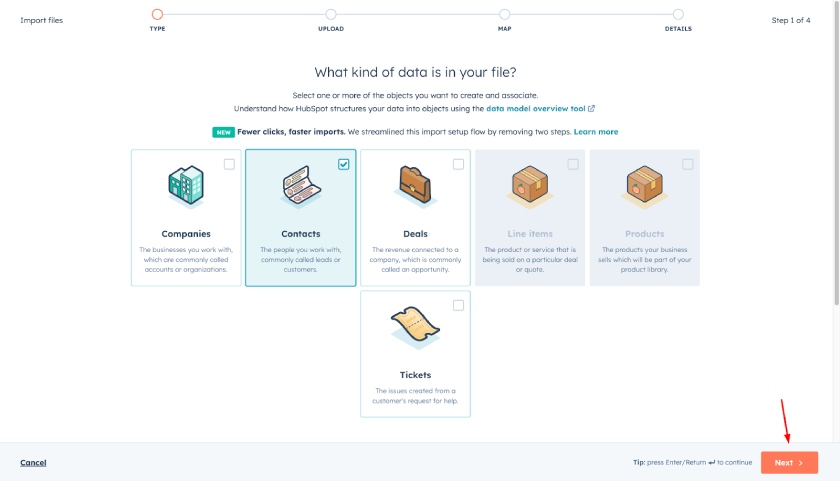
Task: Go to the MAP step marker
Action: pos(505,14)
